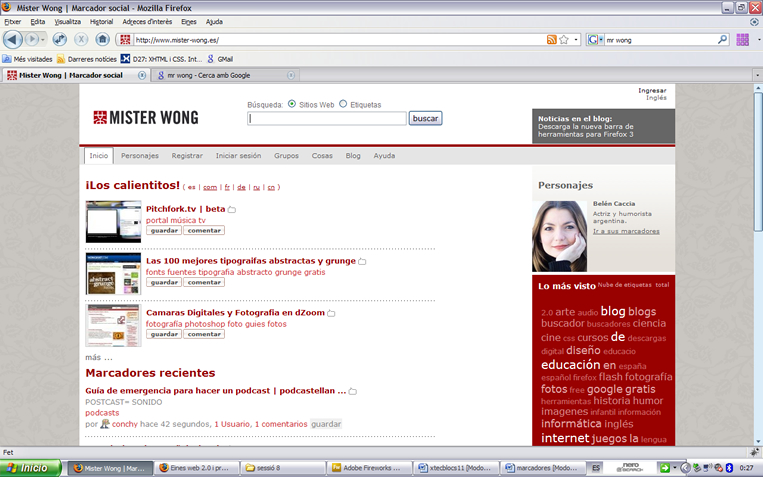The width and height of the screenshot is (763, 477).
Task: Select the 'Etiquetas' radio button
Action: pos(343,104)
